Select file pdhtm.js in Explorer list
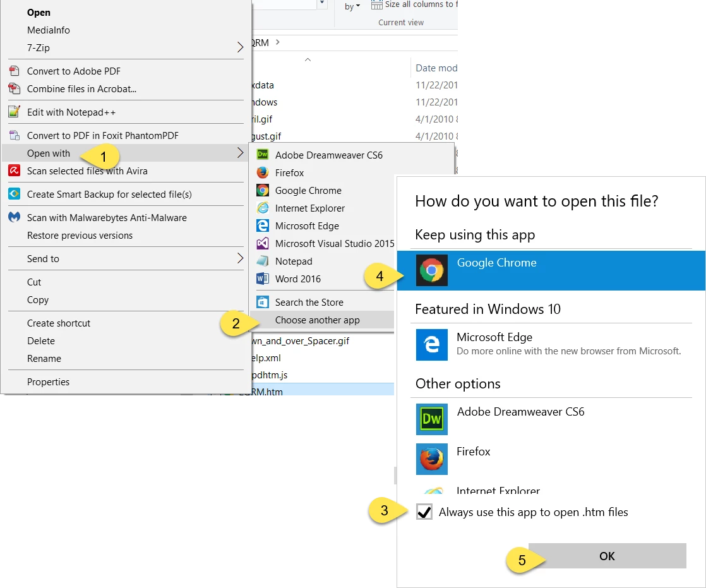Viewport: 706px width, 588px height. pos(269,375)
